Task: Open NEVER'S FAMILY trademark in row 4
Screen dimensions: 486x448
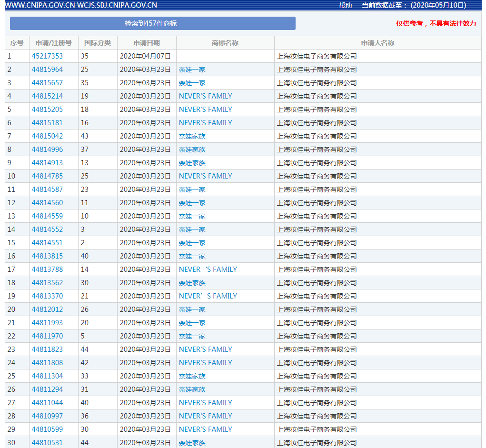Action: (x=206, y=96)
